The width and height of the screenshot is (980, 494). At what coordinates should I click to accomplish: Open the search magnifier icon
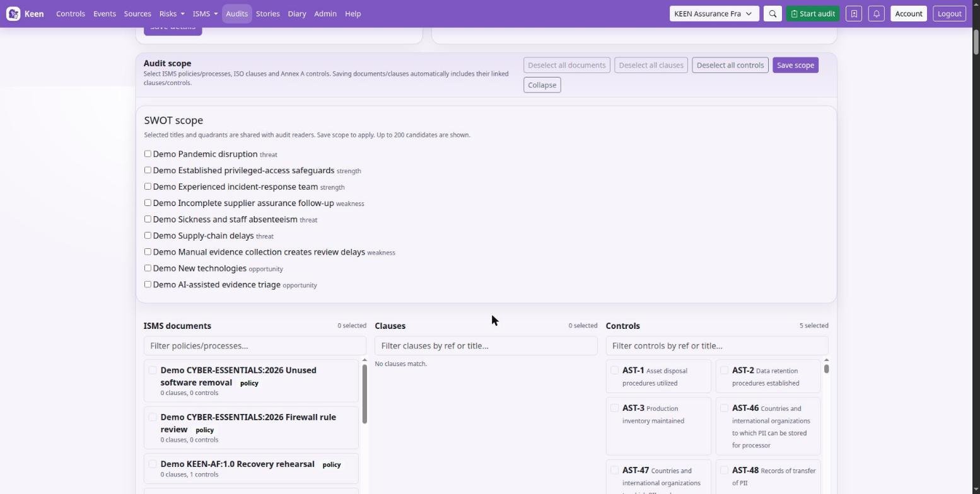tap(773, 14)
